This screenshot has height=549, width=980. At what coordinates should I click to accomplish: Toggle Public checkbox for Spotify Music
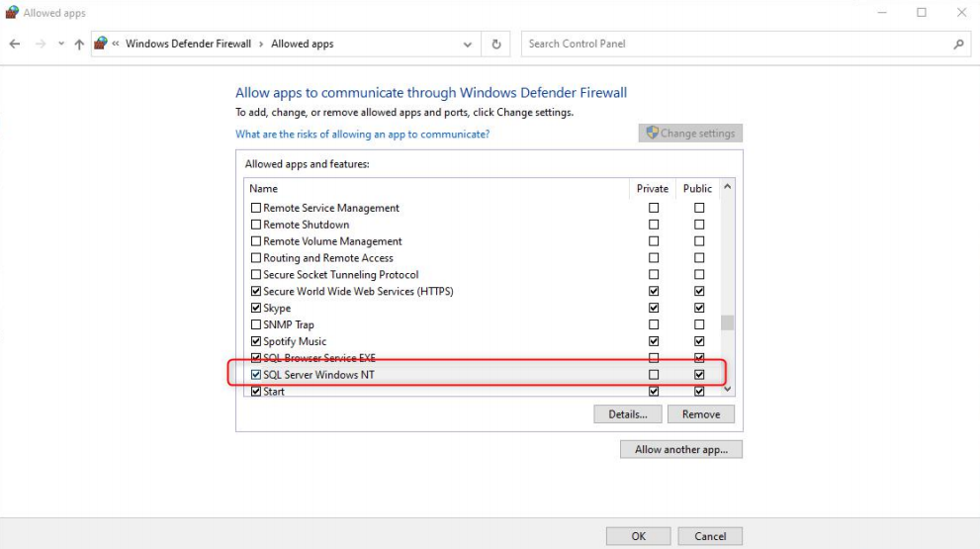pos(699,341)
